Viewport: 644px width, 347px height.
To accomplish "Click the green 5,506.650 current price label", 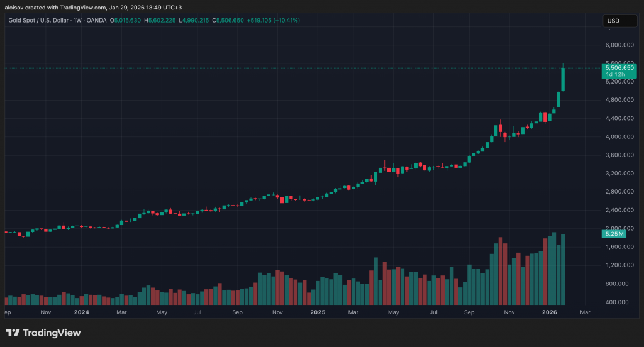I will [619, 67].
